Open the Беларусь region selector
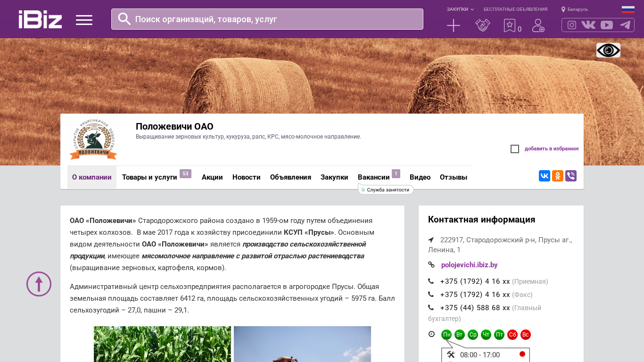Viewport: 644px width, 362px height. click(x=575, y=9)
